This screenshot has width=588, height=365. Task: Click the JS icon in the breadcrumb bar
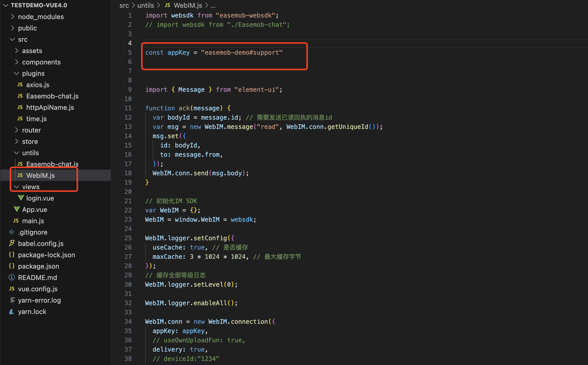click(167, 5)
